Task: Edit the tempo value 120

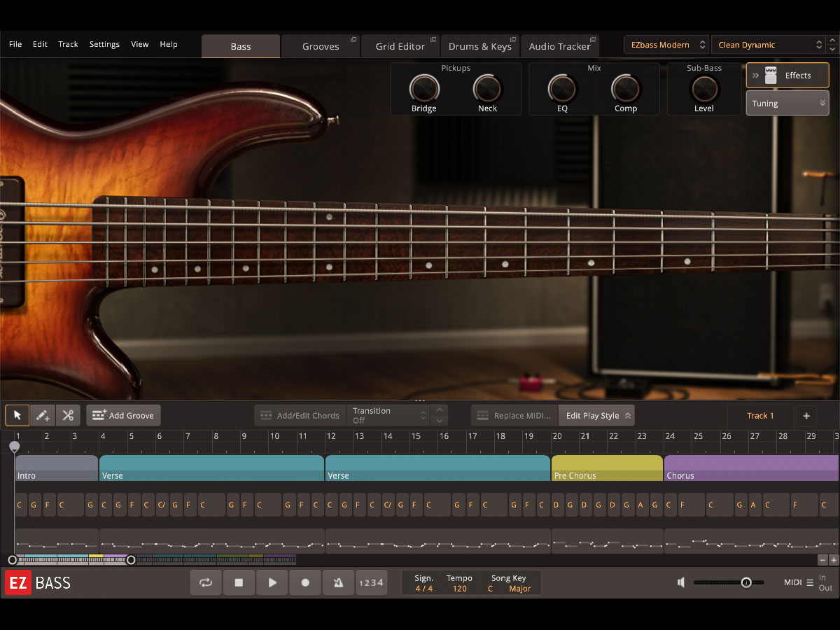Action: [459, 589]
